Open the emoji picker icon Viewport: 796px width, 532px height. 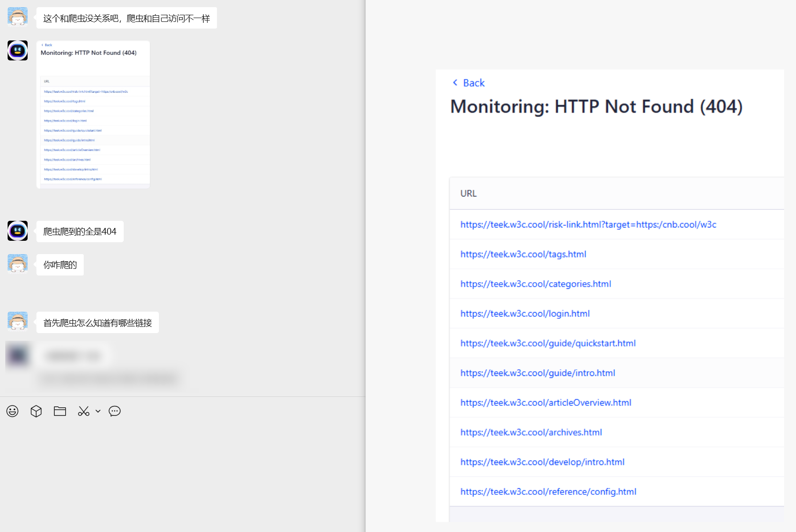click(x=12, y=411)
